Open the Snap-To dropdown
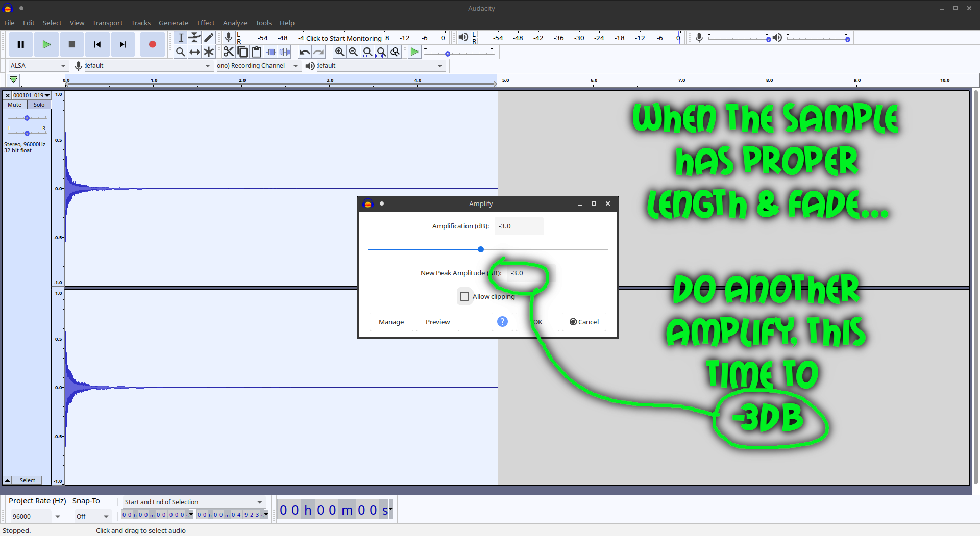The image size is (980, 536). coord(93,516)
